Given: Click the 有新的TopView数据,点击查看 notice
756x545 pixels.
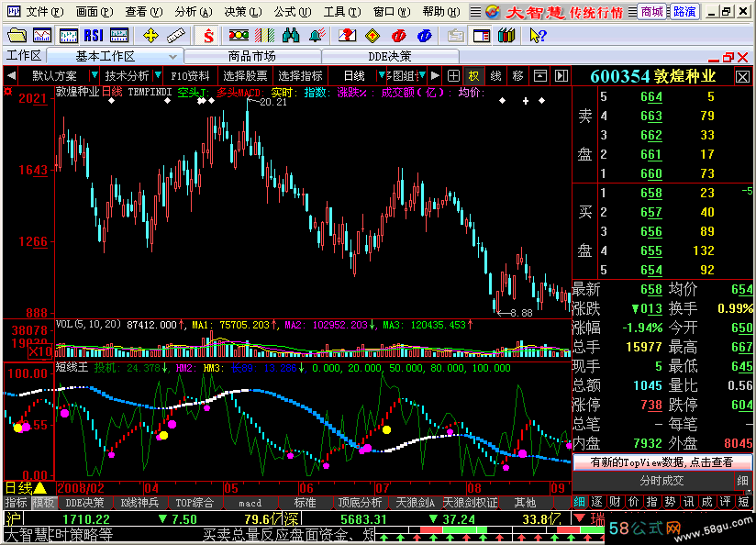Looking at the screenshot, I should pyautogui.click(x=662, y=462).
